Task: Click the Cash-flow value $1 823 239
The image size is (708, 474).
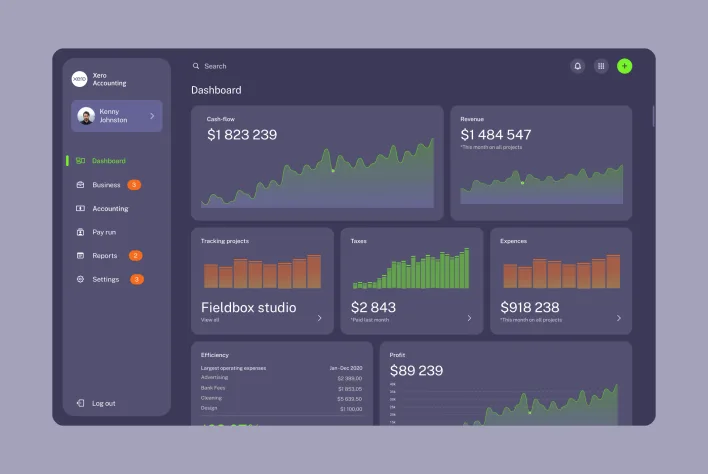Action: coord(242,135)
